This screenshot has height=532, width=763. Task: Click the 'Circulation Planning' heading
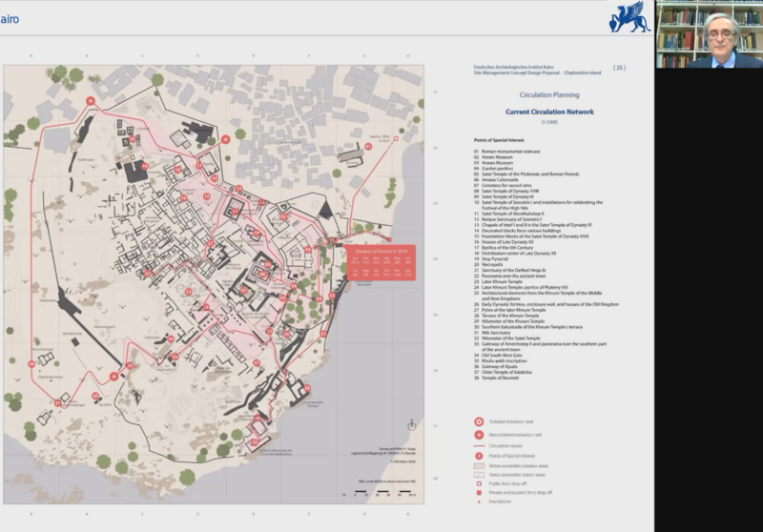pyautogui.click(x=549, y=94)
